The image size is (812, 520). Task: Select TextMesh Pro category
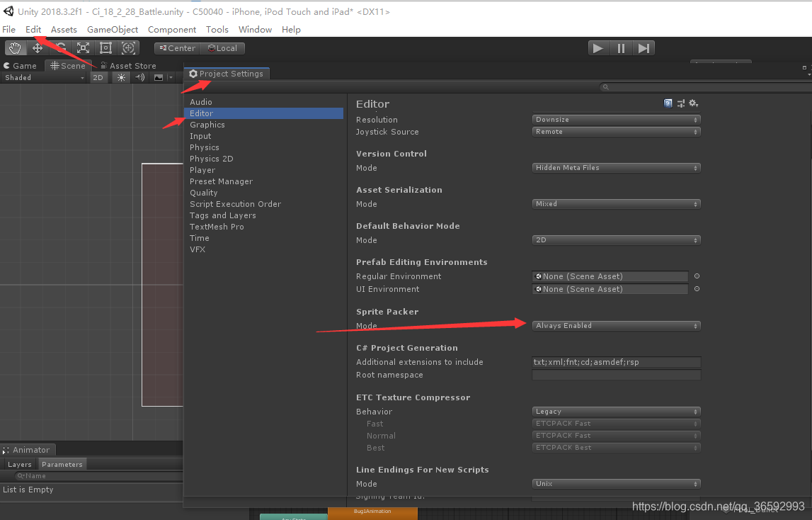click(x=263, y=227)
